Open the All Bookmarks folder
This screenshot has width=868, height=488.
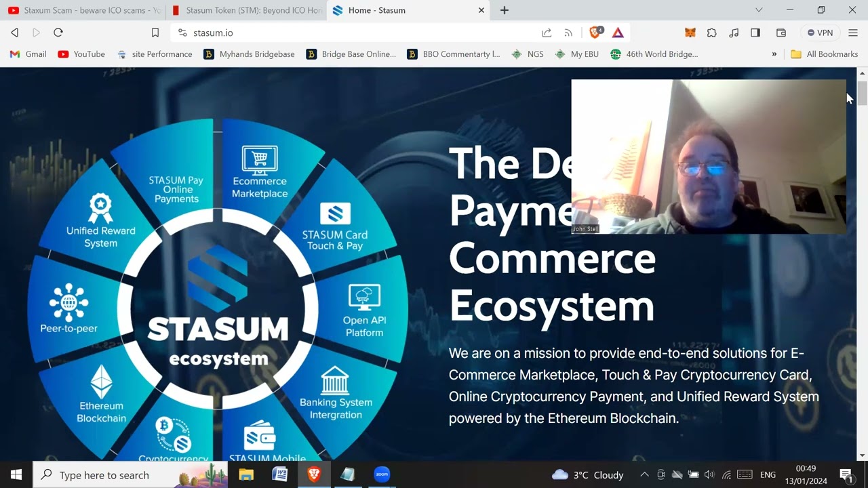coord(825,54)
